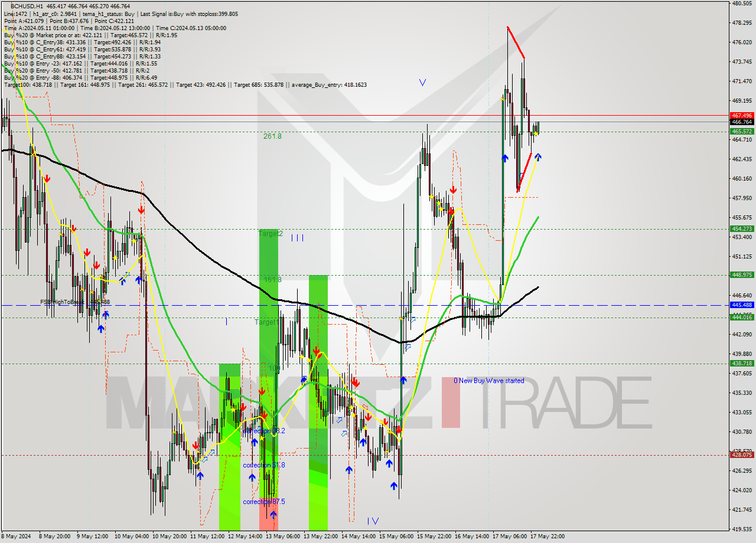Click the 'I I I' wave label
The width and height of the screenshot is (756, 543).
tap(297, 238)
